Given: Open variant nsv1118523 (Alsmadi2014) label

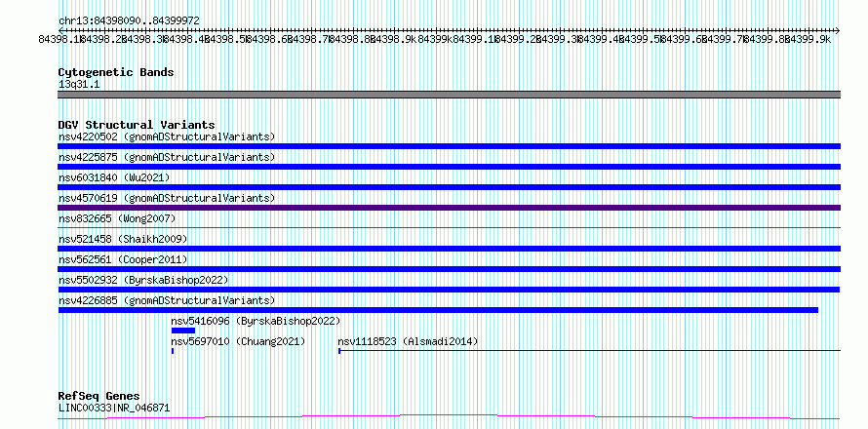Looking at the screenshot, I should pyautogui.click(x=408, y=341).
